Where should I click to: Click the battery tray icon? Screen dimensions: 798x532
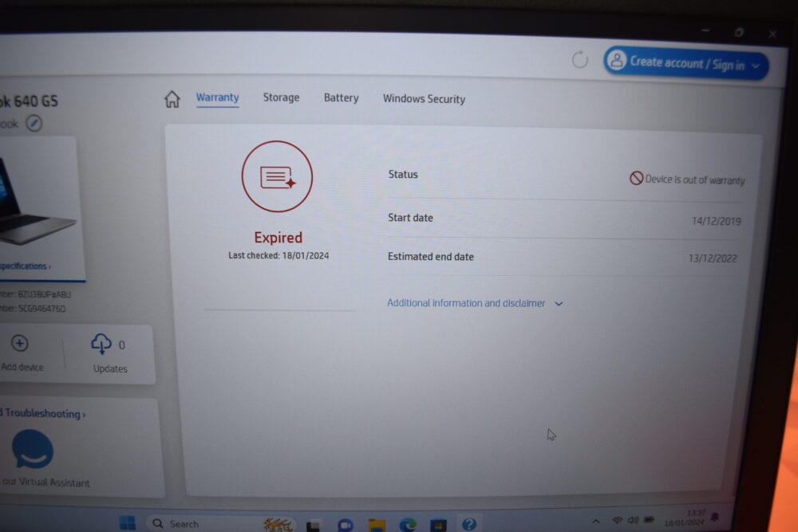point(649,519)
